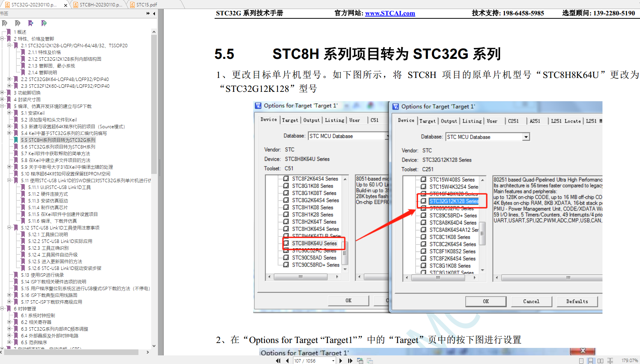Expand the 2.3 STC32F12K60 bookmark node
Image resolution: width=640 pixels, height=364 pixels.
(x=9, y=86)
